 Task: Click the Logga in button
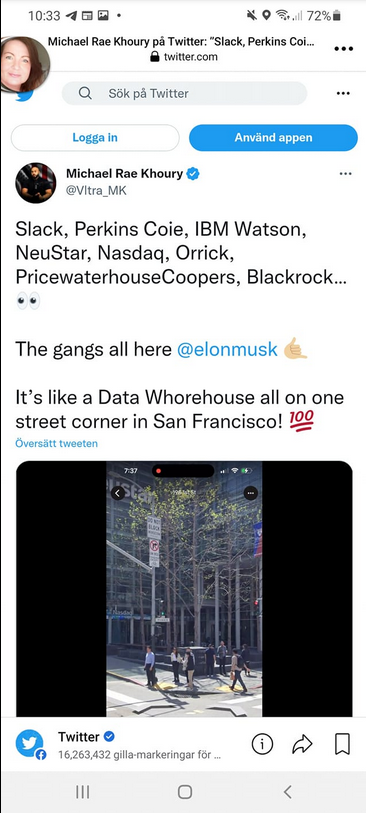95,137
